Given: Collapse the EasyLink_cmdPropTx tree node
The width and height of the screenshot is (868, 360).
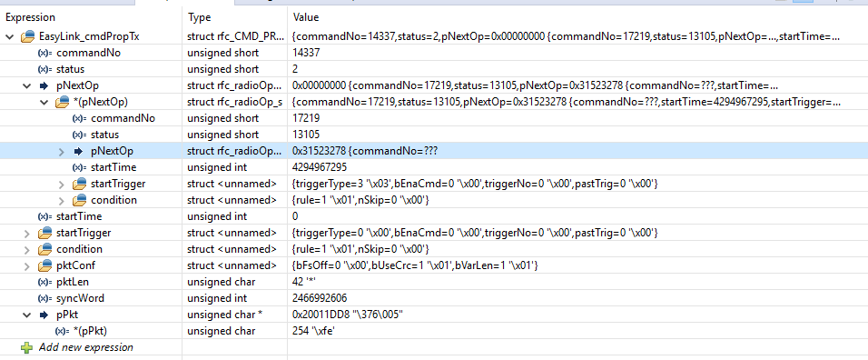Looking at the screenshot, I should point(9,37).
